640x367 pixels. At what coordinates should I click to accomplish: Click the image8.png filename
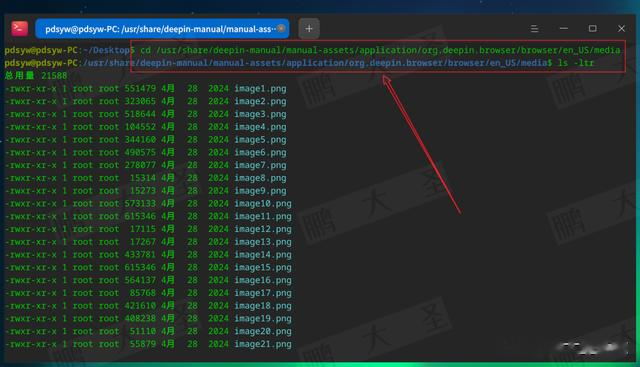coord(260,178)
